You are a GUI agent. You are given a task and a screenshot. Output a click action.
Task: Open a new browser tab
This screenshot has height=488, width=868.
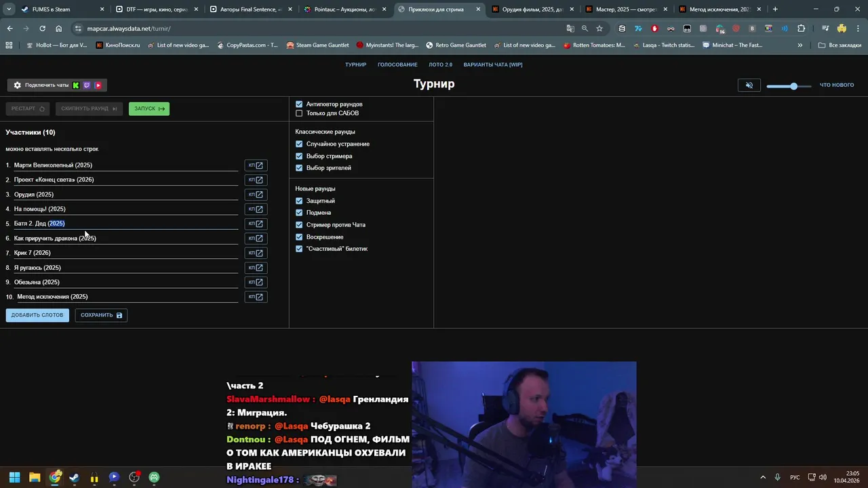tap(775, 9)
